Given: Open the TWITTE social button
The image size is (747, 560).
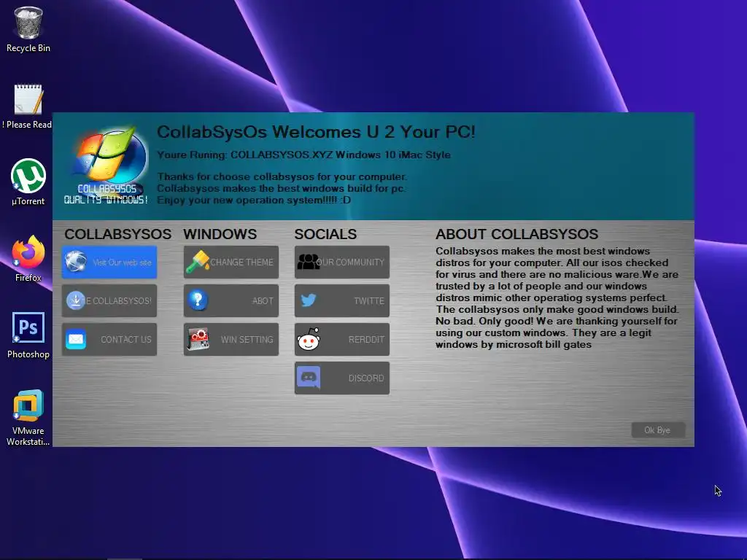Looking at the screenshot, I should [342, 300].
